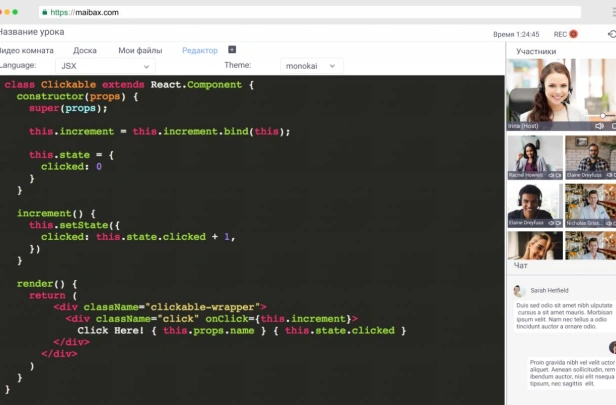Screen dimensions: 616x405
Task: Click the speaker icon on Nicholas's tile
Action: coord(609,223)
